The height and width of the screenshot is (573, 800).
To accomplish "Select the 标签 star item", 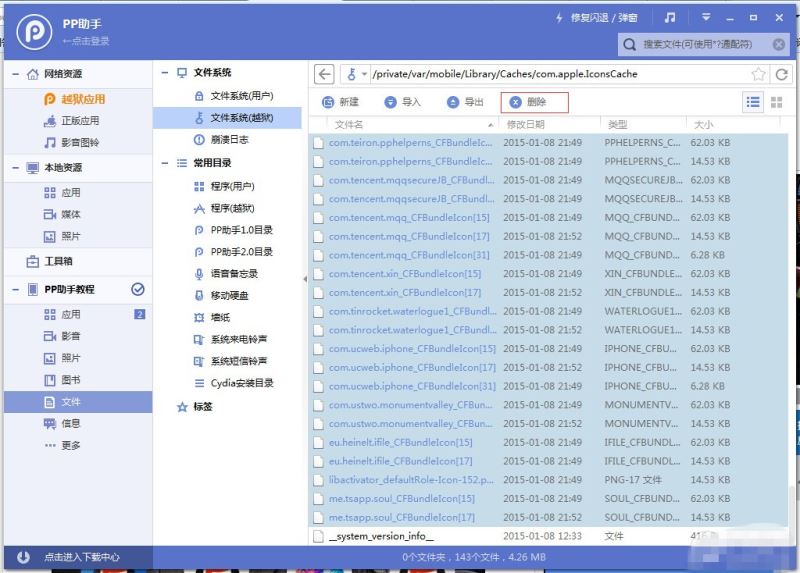I will [x=194, y=407].
